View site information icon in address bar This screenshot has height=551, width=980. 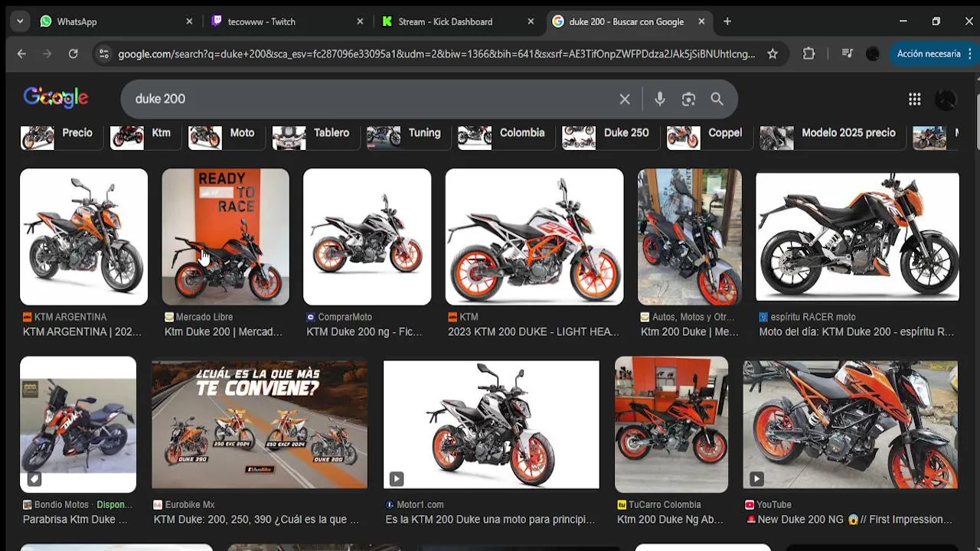(104, 54)
